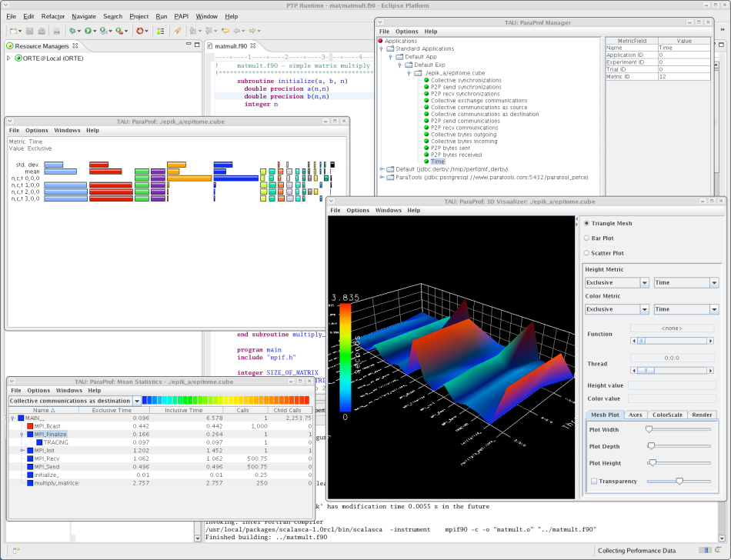Click the ORTE@Local resource manager icon

click(18, 58)
